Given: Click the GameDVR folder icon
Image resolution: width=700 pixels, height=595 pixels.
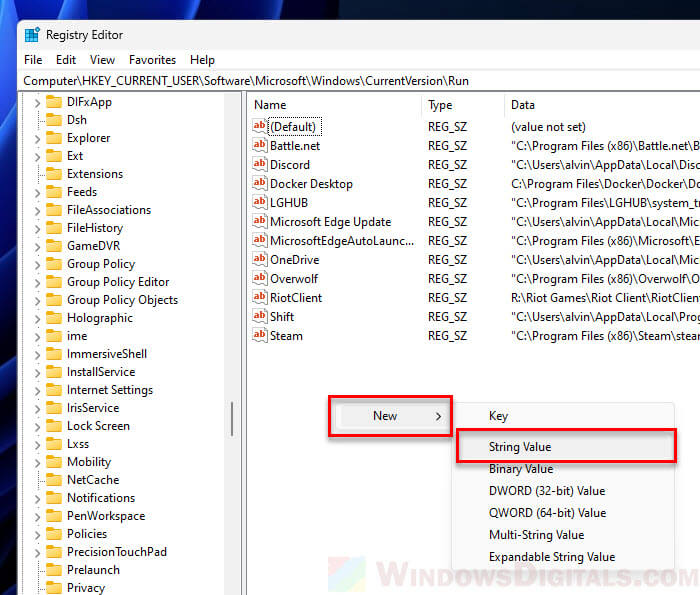Looking at the screenshot, I should tap(54, 246).
